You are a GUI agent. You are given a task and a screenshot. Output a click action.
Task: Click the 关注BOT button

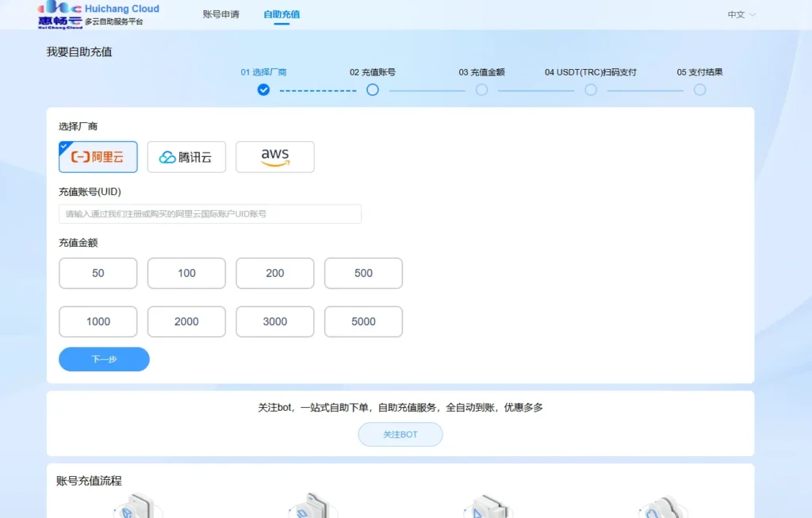click(x=400, y=435)
